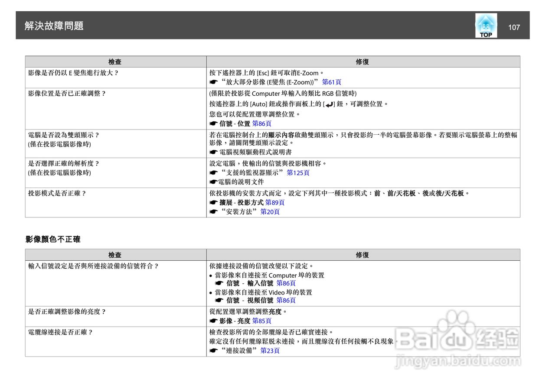Open the 第23頁 connecting equipment link

point(270,350)
